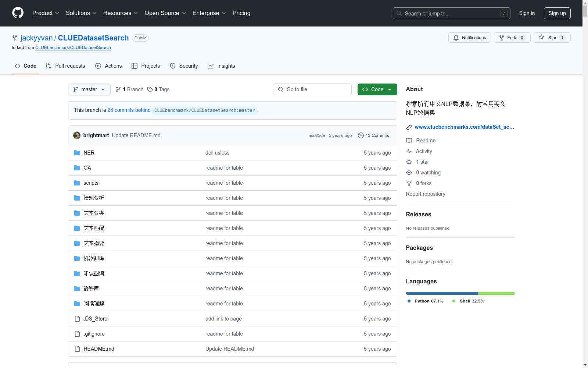
Task: Click the Shell segment of the language bar
Action: point(497,293)
